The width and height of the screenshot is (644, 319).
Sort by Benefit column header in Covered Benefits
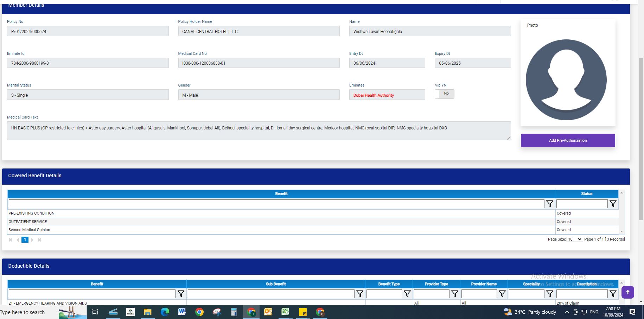coord(281,194)
